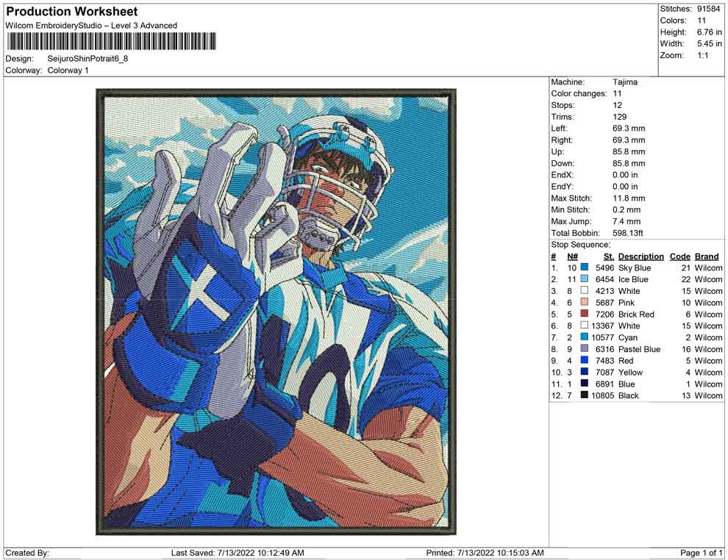Click the 'Ice Blue' description text
Image resolution: width=728 pixels, height=560 pixels.
633,279
